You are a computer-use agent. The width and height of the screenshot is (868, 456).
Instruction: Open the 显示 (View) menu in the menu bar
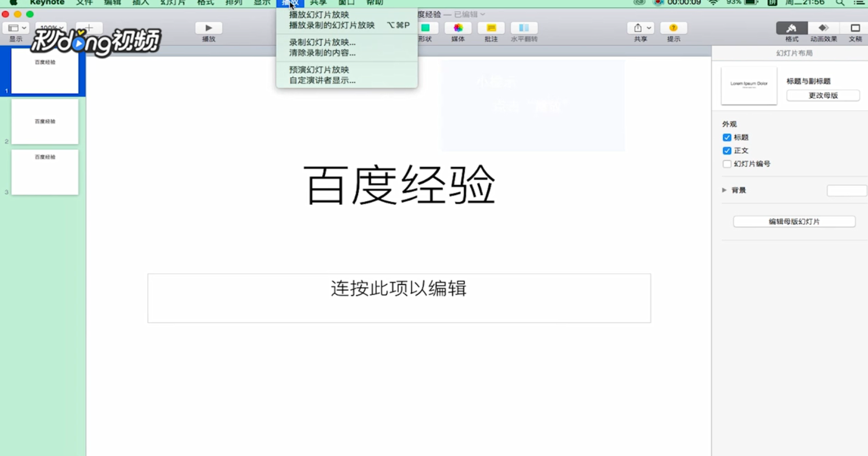pos(262,3)
